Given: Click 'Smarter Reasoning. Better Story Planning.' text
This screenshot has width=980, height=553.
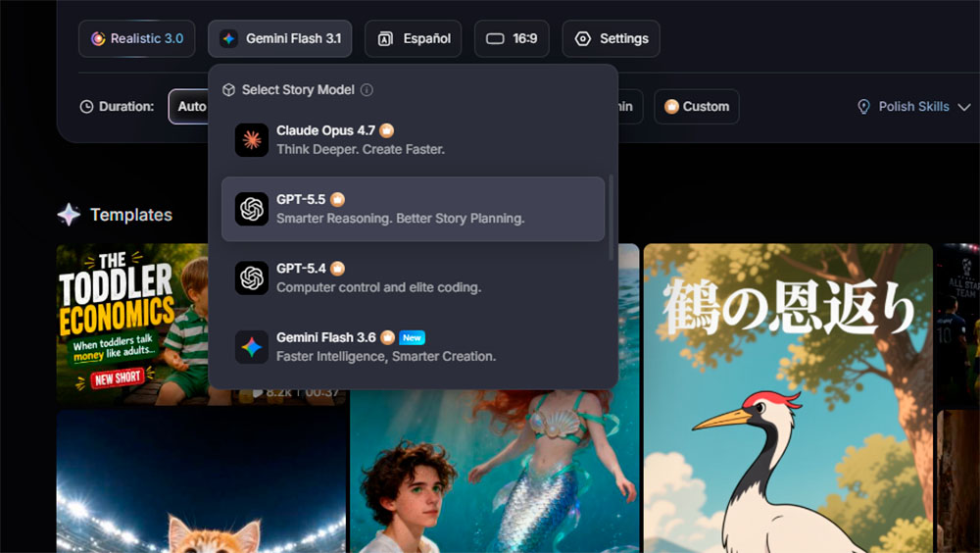Looking at the screenshot, I should click(401, 219).
